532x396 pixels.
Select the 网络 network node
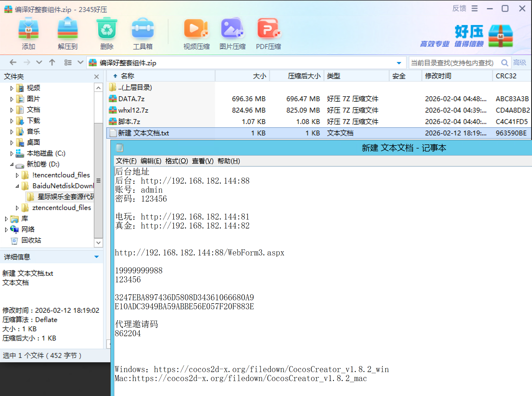pos(28,229)
